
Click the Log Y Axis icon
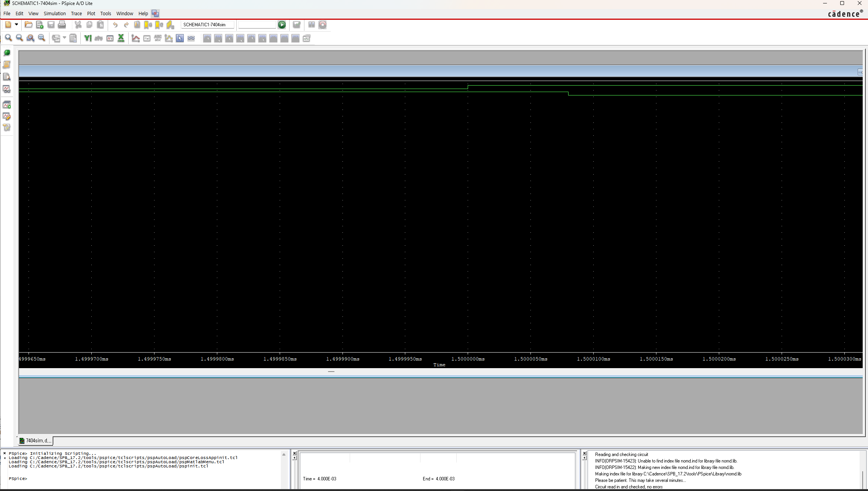point(88,38)
